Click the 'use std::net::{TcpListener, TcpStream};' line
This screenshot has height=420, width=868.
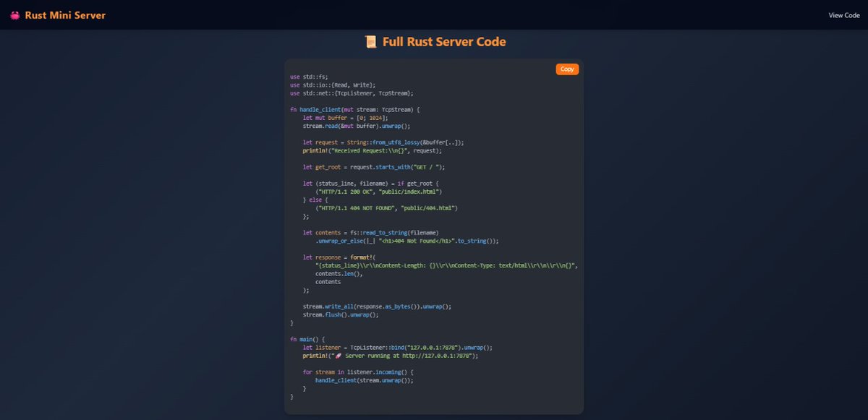click(352, 93)
